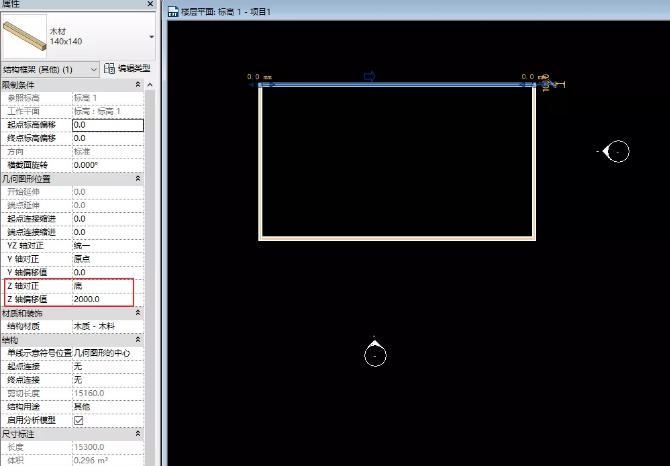Screen dimensions: 670x466
Task: Click the 长度 value 15300.0
Action: pos(108,447)
